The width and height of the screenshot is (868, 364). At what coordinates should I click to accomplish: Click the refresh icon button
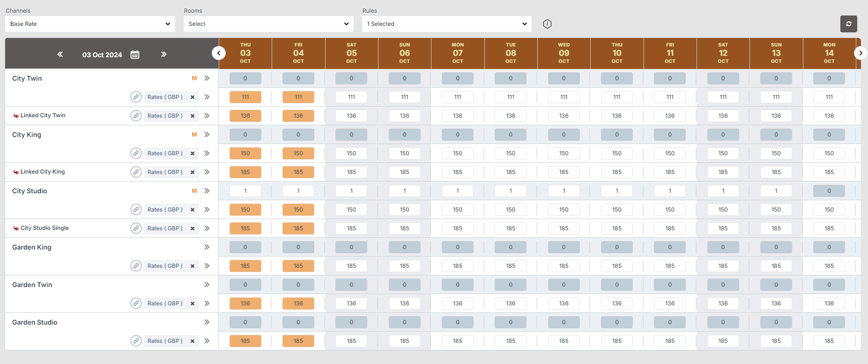(848, 24)
